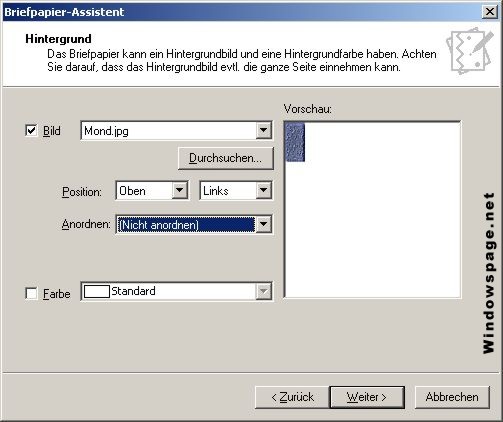This screenshot has width=503, height=422.
Task: Click the Vorschau label
Action: 308,109
